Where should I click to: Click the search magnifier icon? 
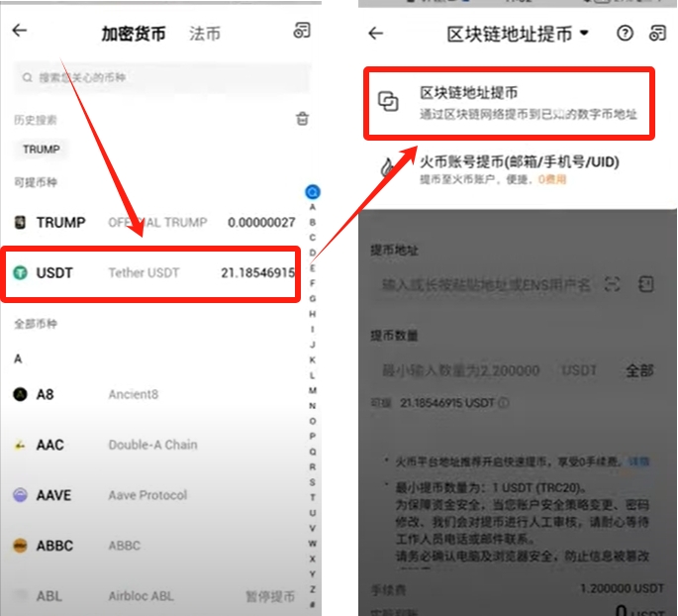coord(28,77)
